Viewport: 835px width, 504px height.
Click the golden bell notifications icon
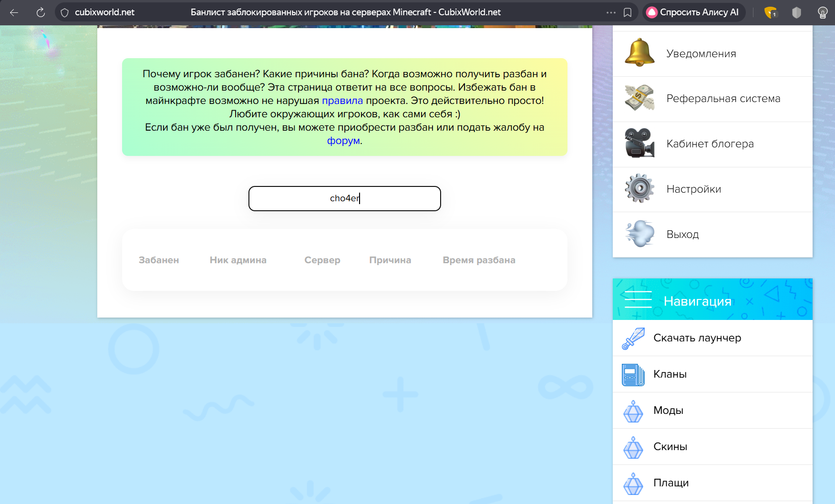(639, 53)
